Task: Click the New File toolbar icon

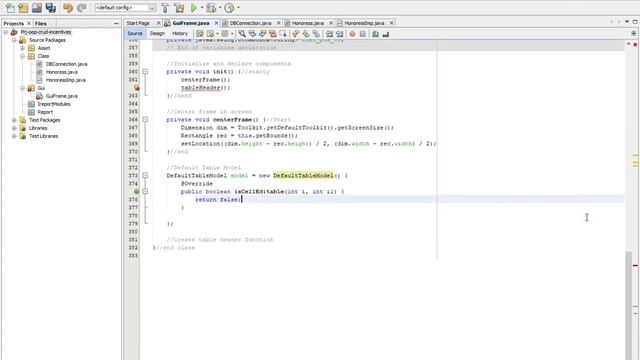Action: tap(9, 7)
